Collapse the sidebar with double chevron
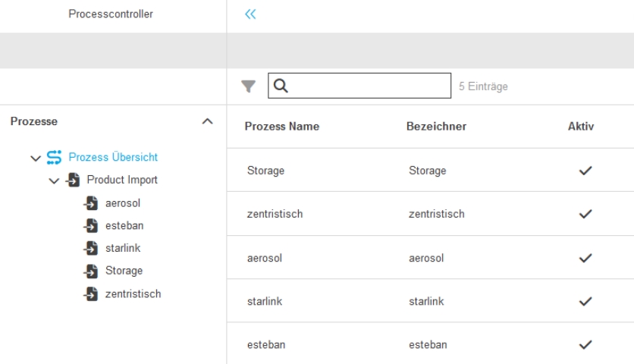The width and height of the screenshot is (634, 364). pyautogui.click(x=250, y=14)
